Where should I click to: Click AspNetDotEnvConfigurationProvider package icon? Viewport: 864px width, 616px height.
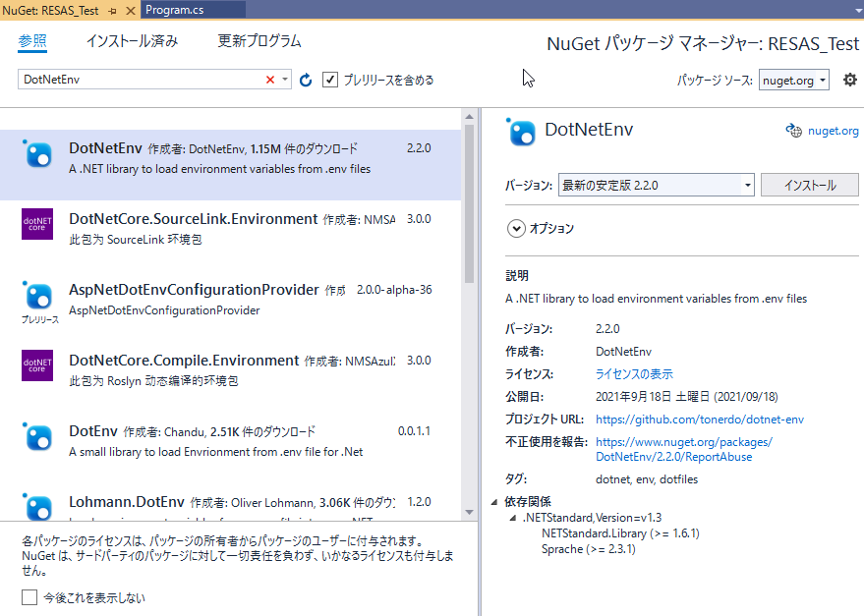click(x=37, y=296)
